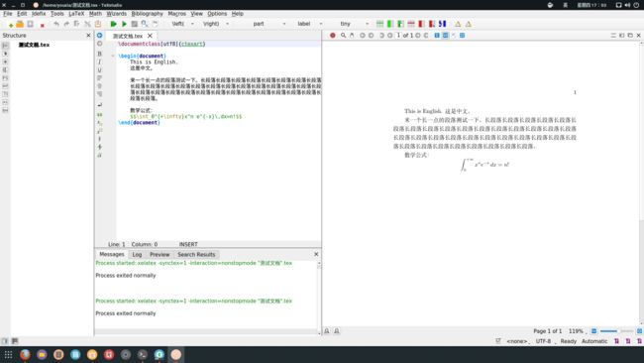Close the messages panel
The height and width of the screenshot is (363, 644).
point(316,254)
